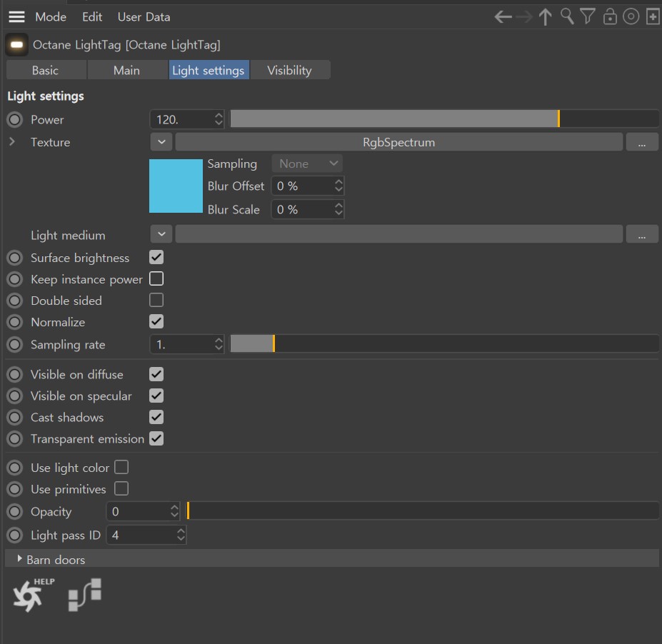Image resolution: width=662 pixels, height=644 pixels.
Task: Open the hamburger menu icon
Action: pyautogui.click(x=17, y=17)
